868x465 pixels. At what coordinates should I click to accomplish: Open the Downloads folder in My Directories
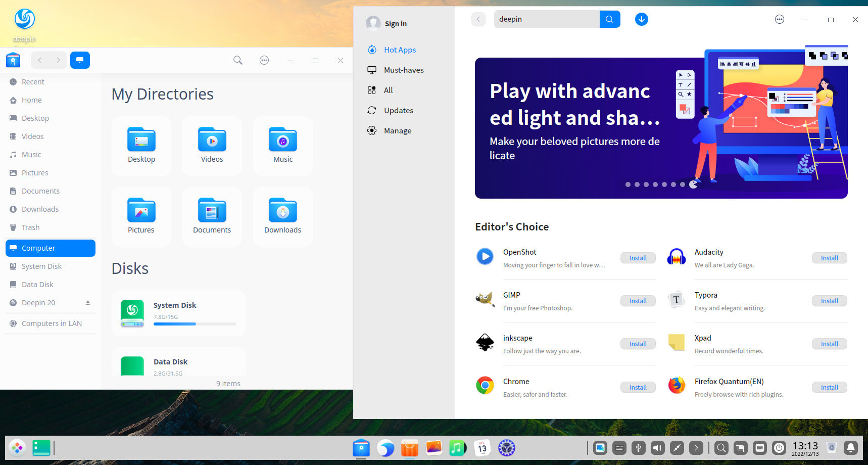[x=283, y=216]
